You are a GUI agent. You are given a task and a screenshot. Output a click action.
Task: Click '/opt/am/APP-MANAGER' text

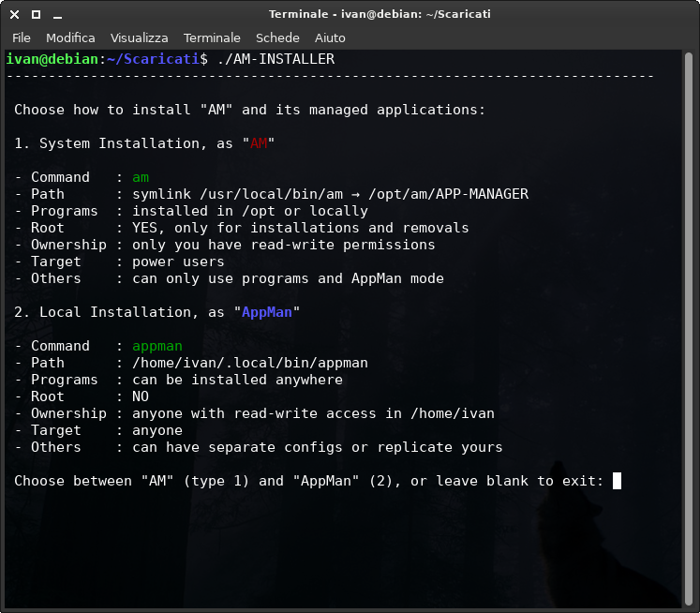[x=448, y=194]
